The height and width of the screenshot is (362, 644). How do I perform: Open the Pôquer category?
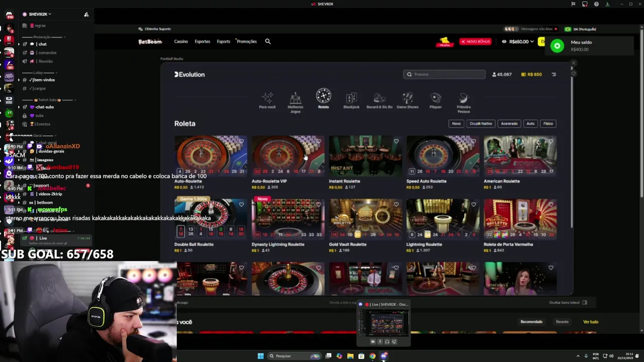point(436,100)
